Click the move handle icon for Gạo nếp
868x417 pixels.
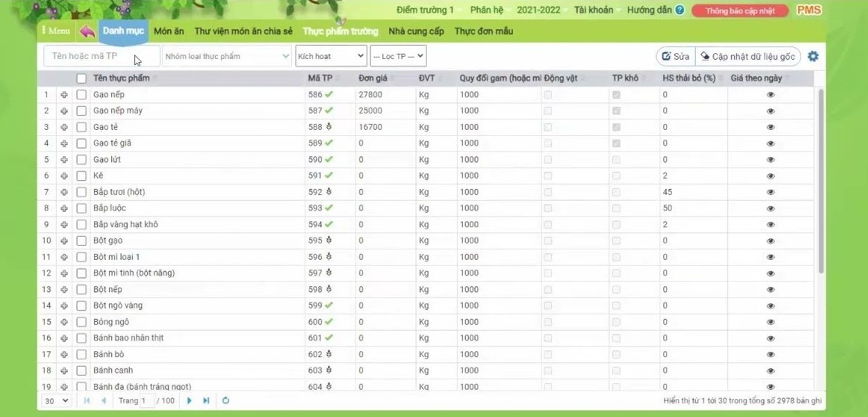[65, 95]
